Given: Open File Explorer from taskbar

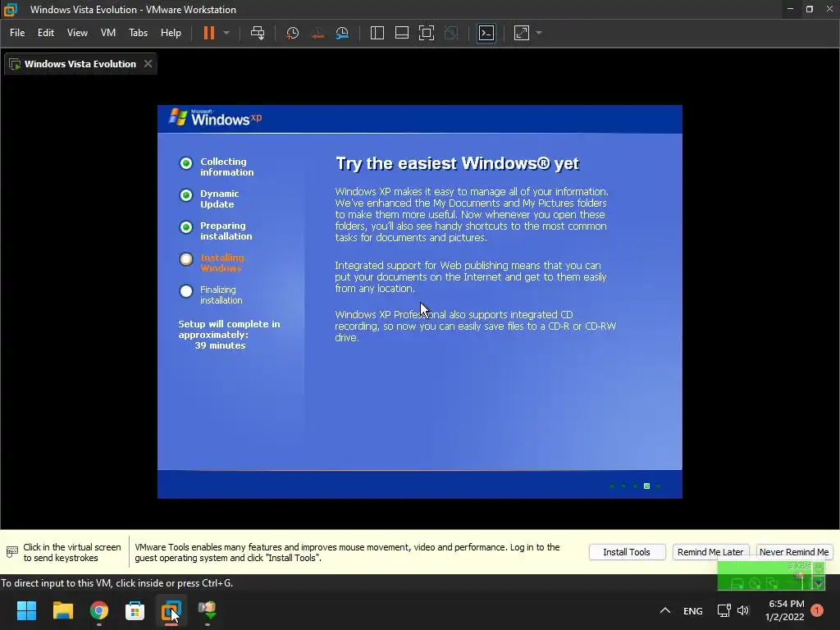Looking at the screenshot, I should click(62, 610).
